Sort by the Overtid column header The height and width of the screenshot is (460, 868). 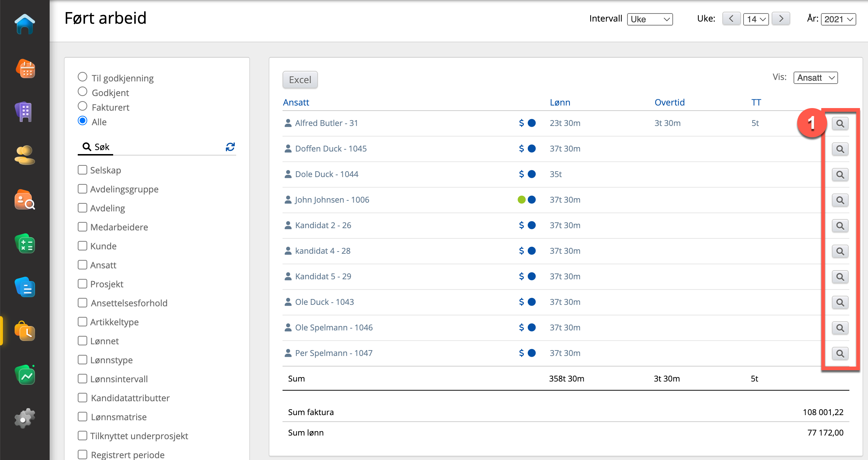669,102
